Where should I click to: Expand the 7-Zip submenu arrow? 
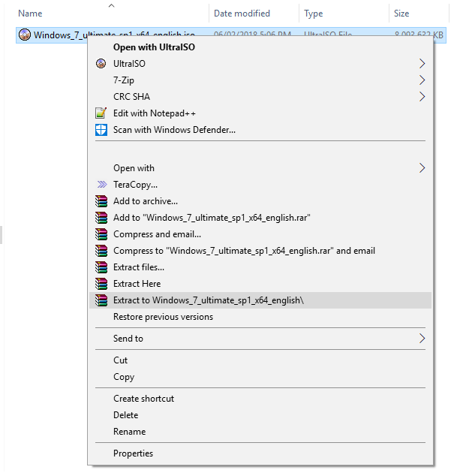point(422,80)
